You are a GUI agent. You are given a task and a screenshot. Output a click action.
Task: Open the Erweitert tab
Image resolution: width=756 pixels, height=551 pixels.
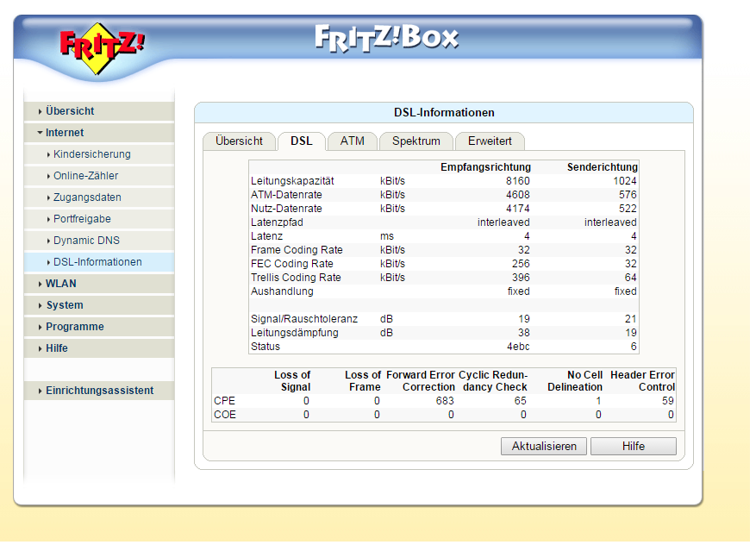[490, 141]
